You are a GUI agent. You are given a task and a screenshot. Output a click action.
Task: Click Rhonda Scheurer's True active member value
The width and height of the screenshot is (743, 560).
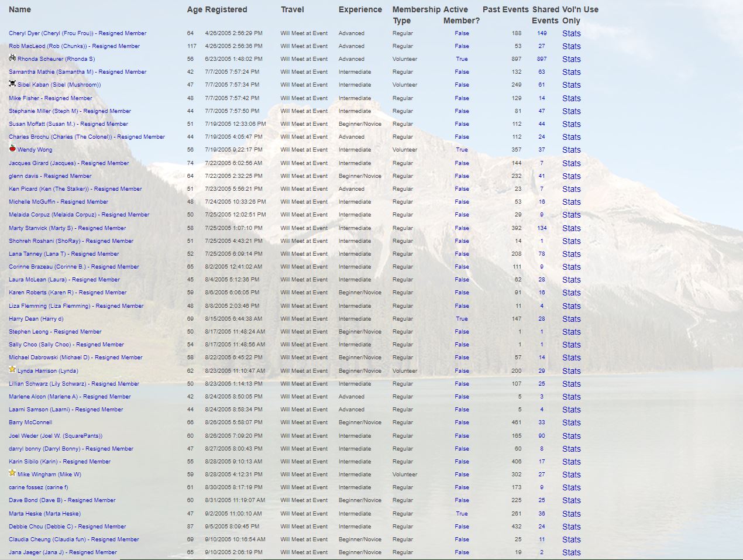tap(462, 59)
